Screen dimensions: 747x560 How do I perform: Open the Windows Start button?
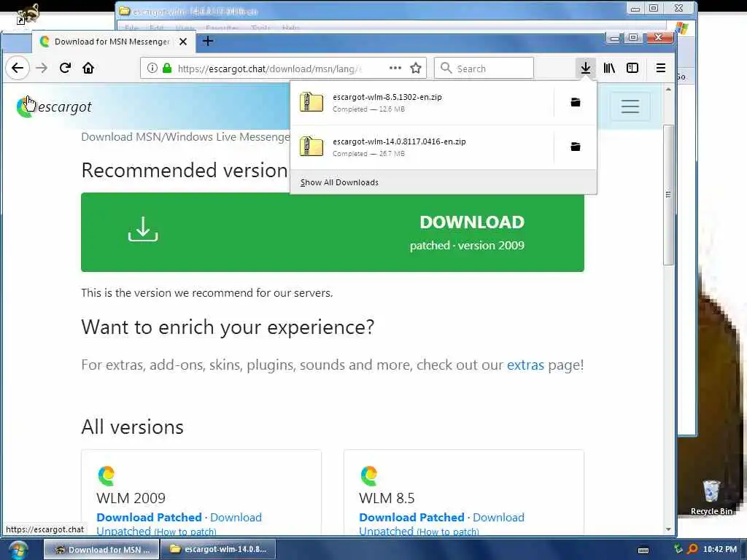tap(18, 550)
